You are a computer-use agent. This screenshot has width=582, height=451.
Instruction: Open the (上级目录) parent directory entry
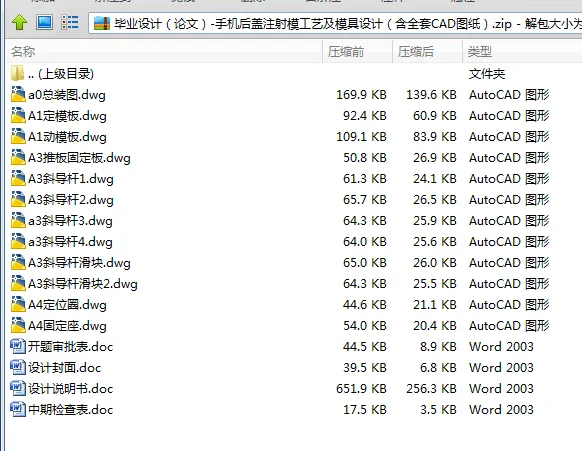click(x=61, y=74)
